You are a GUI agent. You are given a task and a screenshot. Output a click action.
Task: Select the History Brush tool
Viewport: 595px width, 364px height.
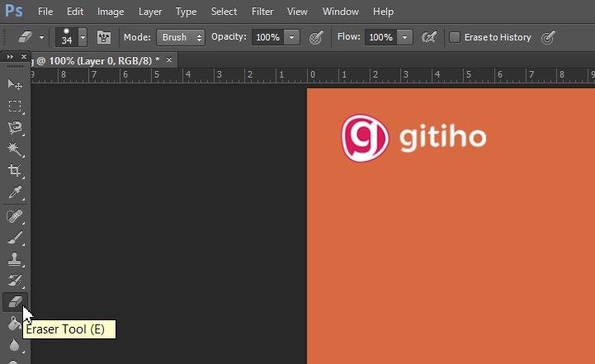click(x=15, y=281)
